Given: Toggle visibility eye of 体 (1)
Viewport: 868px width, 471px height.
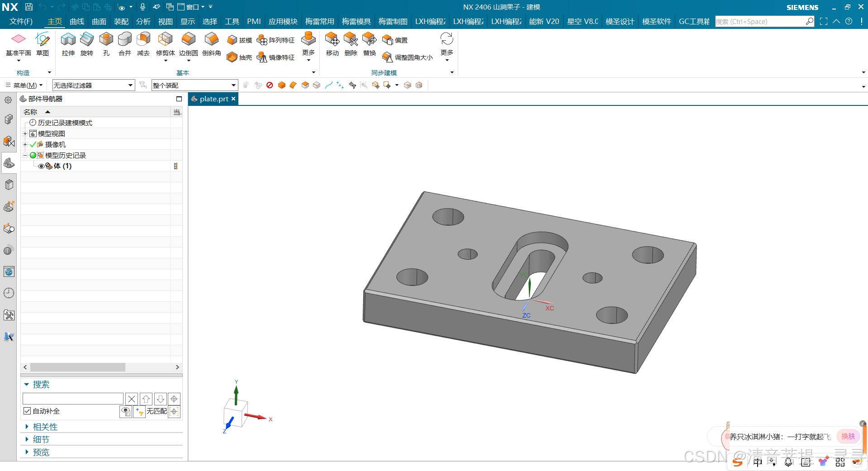Looking at the screenshot, I should tap(41, 166).
